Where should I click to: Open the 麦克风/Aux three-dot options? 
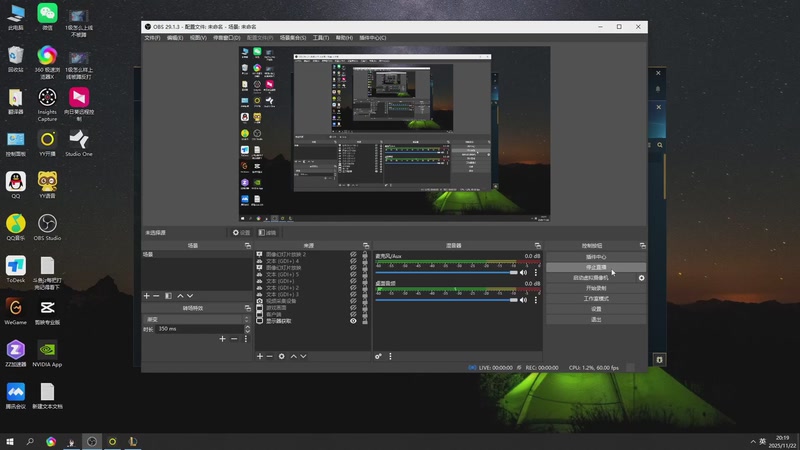coord(536,272)
